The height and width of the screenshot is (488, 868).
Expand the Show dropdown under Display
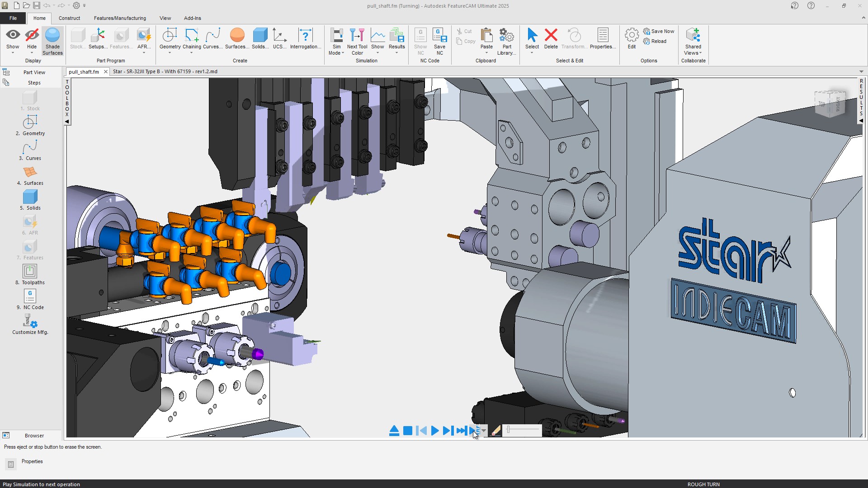click(x=13, y=53)
